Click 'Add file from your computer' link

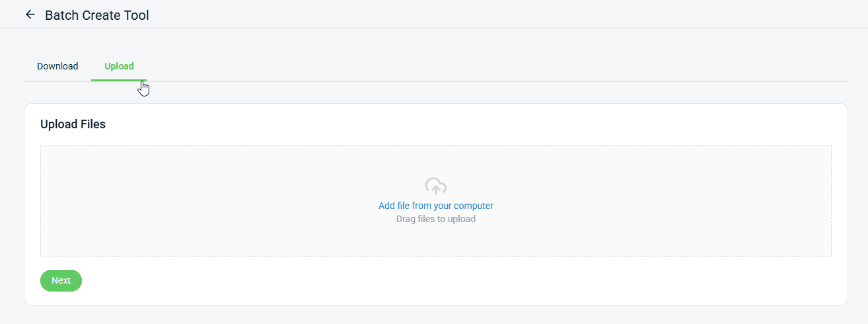(x=435, y=206)
